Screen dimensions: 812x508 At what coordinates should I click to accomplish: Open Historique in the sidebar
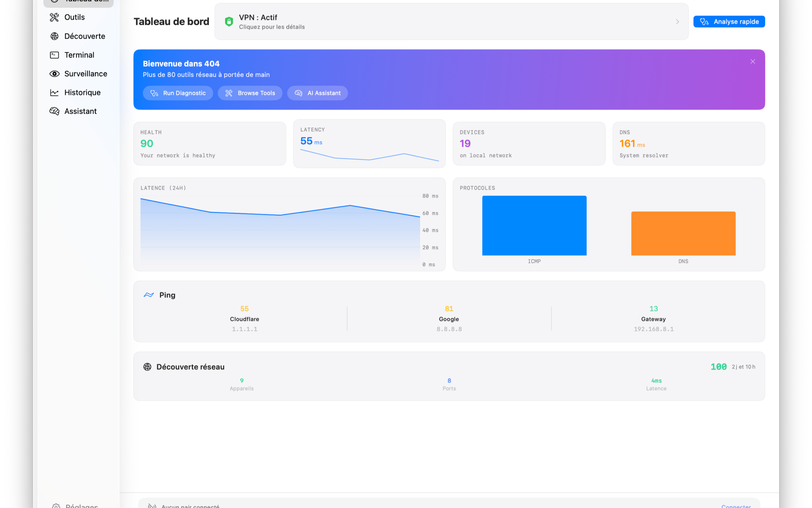pyautogui.click(x=78, y=92)
